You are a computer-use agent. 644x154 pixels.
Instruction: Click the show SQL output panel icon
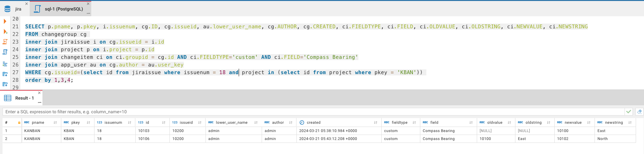(x=5, y=64)
